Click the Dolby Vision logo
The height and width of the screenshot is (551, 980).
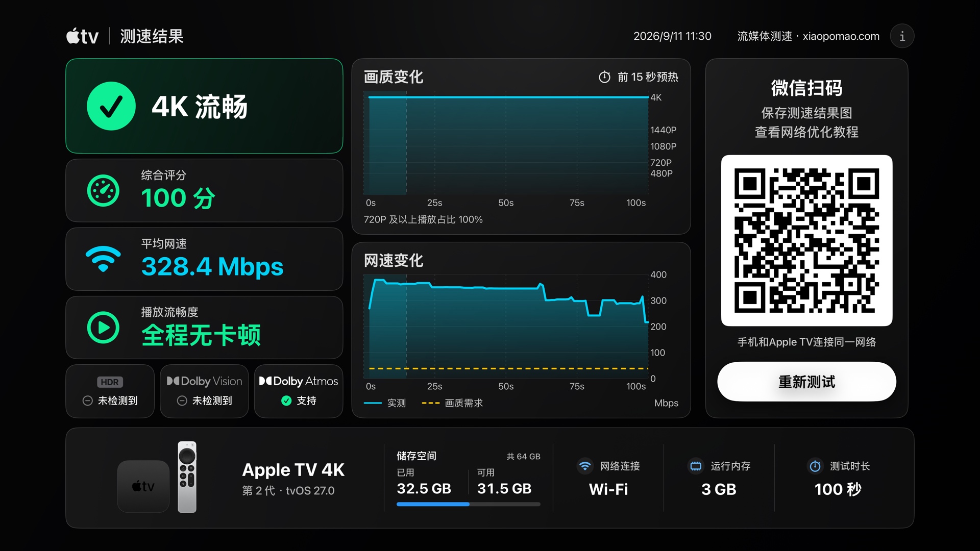point(204,381)
